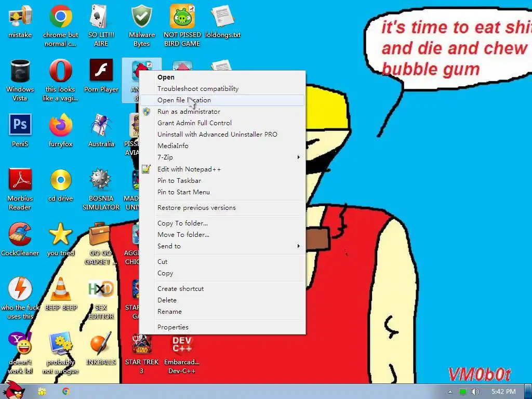Choose 'Cut' in the context menu
Viewport: 532px width, 399px height.
tap(222, 262)
